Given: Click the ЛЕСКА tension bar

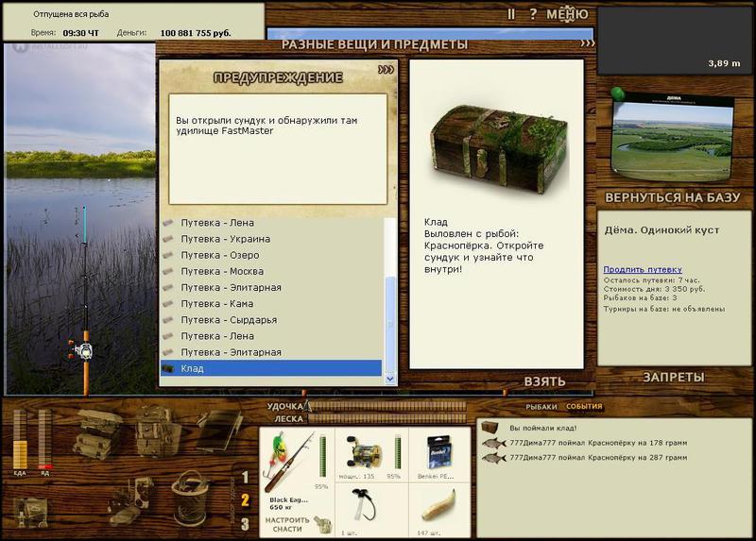Looking at the screenshot, I should (x=387, y=418).
